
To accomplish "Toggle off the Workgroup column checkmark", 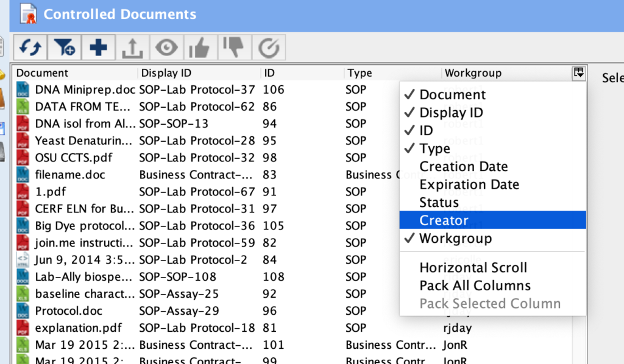I will coord(455,238).
